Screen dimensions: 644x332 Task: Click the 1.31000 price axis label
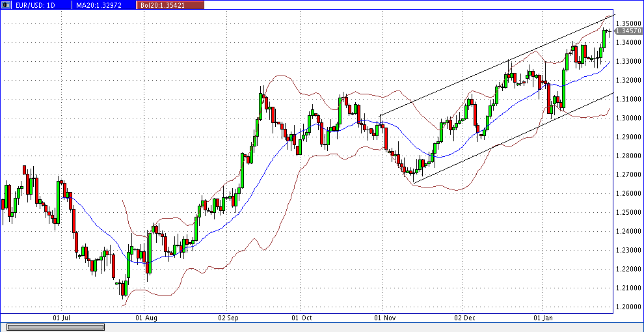[x=628, y=99]
